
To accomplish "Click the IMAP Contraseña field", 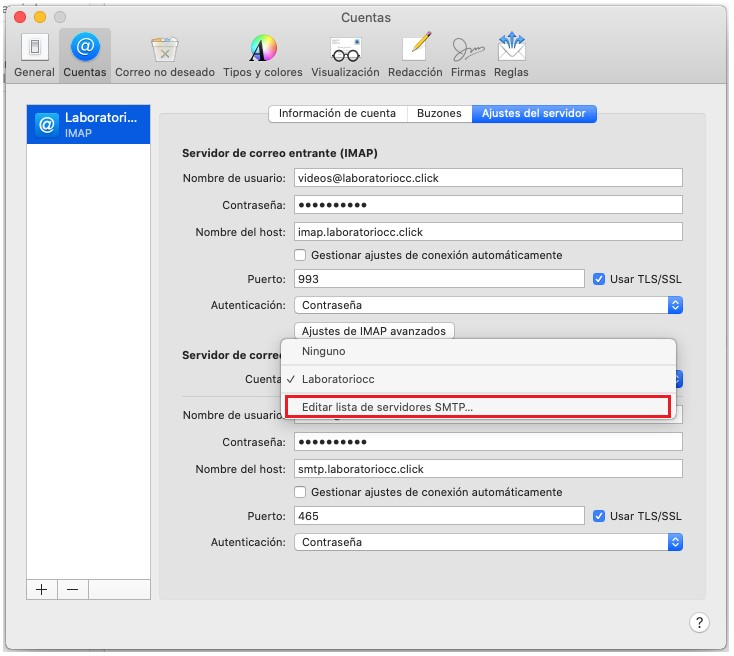I will pyautogui.click(x=488, y=205).
